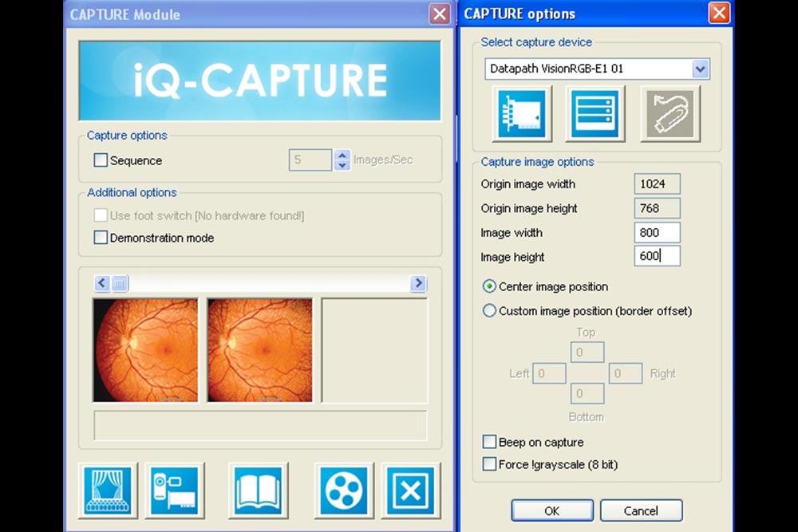Enable Beep on capture
Screen dimensions: 798x532
[x=489, y=441]
